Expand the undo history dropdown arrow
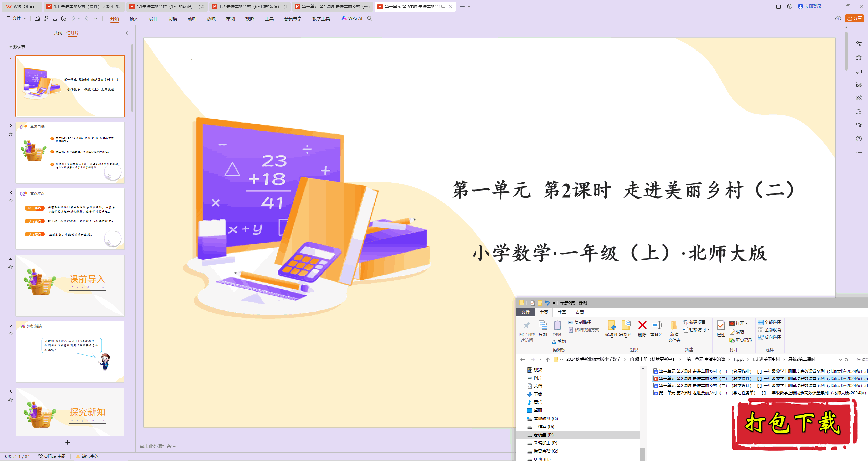The width and height of the screenshot is (868, 461). coord(79,18)
